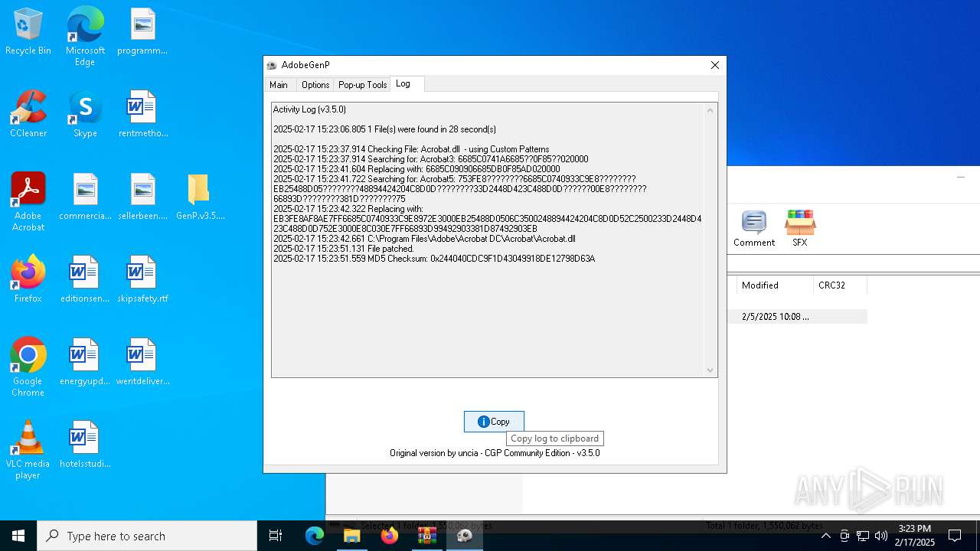
Task: Open the Pop-up Tools tab
Action: click(363, 85)
